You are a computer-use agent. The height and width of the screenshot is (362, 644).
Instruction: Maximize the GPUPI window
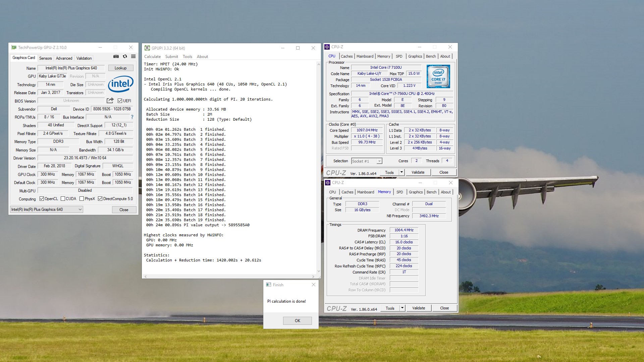[x=298, y=48]
